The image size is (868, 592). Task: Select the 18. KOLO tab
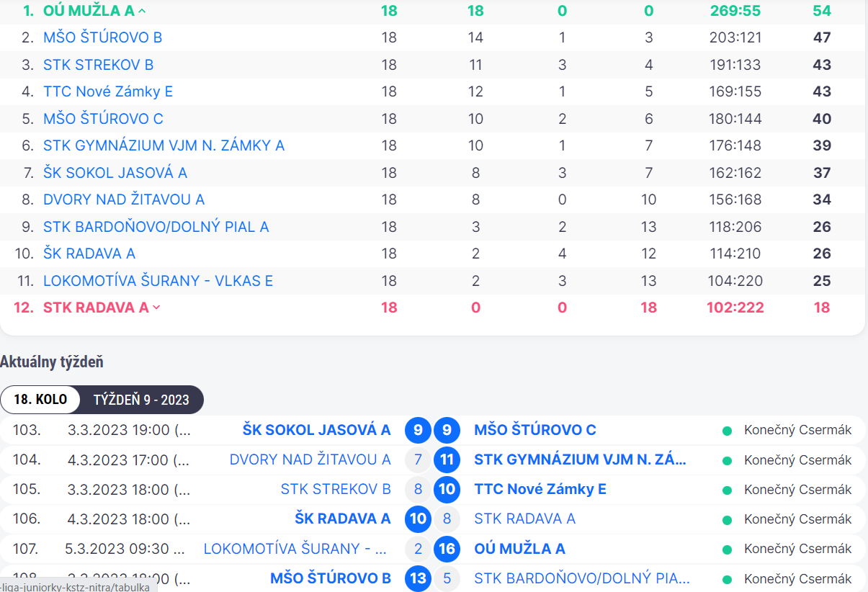pyautogui.click(x=41, y=400)
